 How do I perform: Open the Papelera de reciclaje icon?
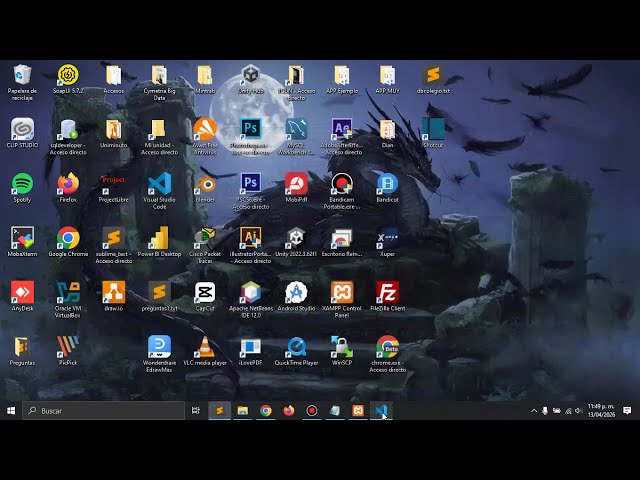[22, 82]
